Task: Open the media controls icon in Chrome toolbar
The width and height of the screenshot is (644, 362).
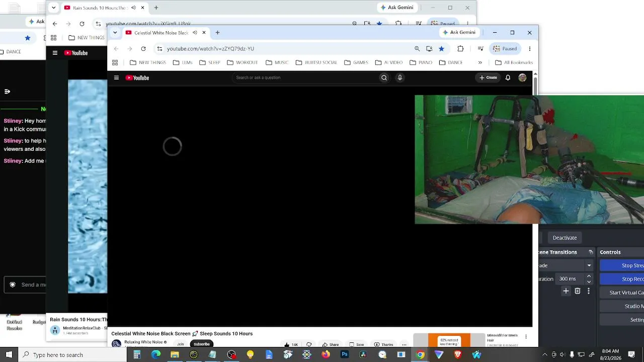Action: point(480,49)
